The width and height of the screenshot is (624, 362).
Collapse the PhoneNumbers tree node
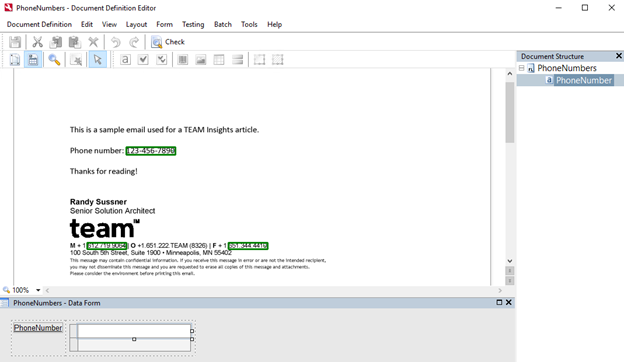click(x=522, y=68)
